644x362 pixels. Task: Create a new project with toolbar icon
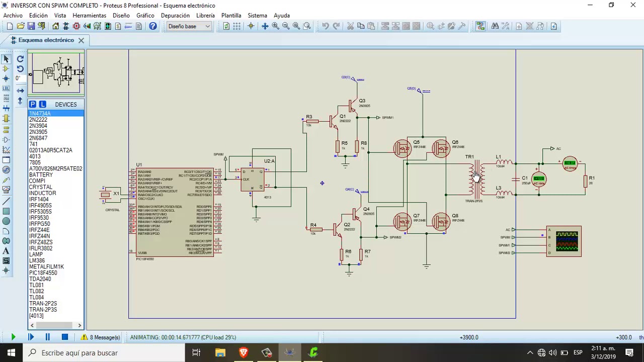[x=10, y=26]
